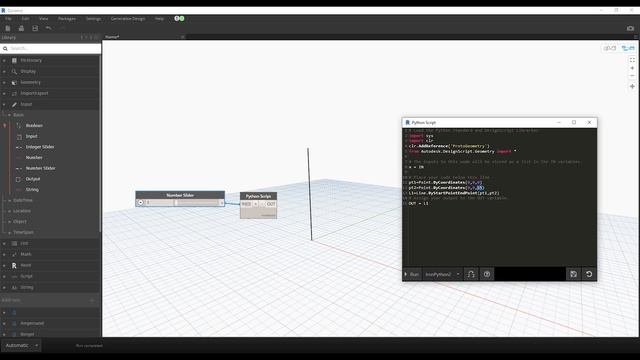Click the pan cross icon in canvas

click(x=632, y=87)
